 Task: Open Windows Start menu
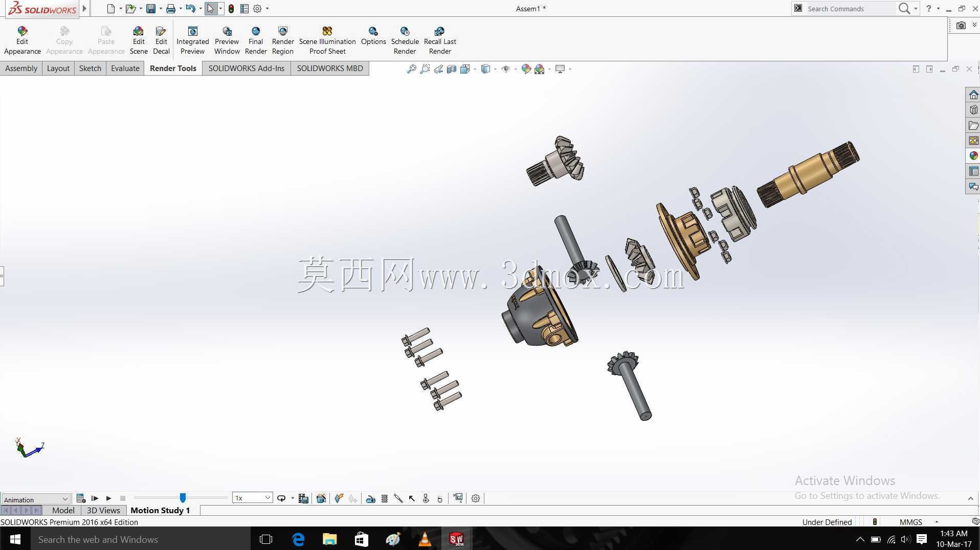[15, 539]
